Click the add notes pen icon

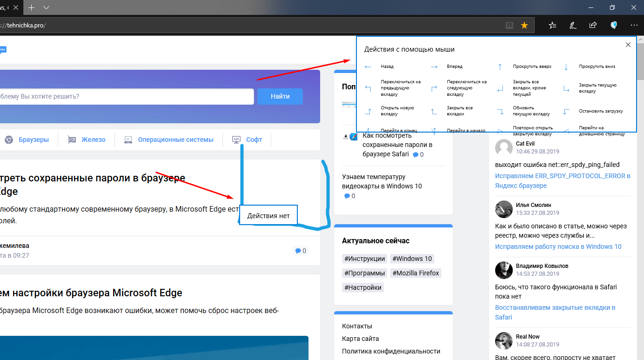coord(573,25)
